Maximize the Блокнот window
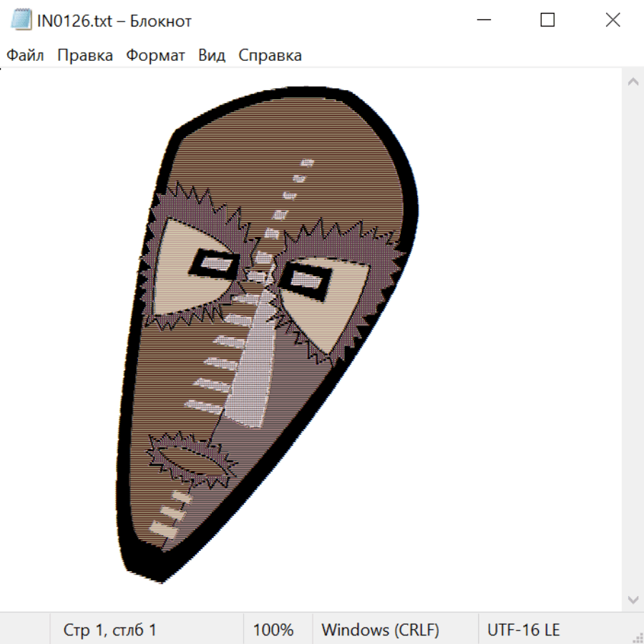This screenshot has height=644, width=644. (x=547, y=20)
